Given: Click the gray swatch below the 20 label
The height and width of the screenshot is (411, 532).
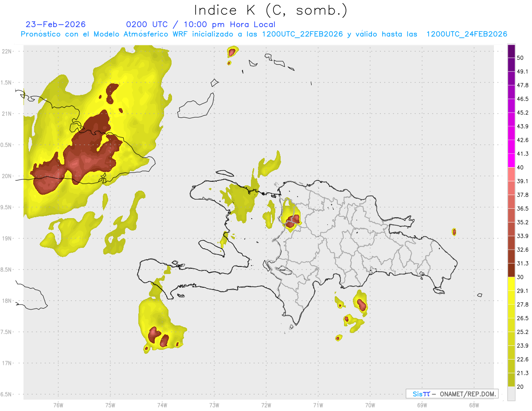Looking at the screenshot, I should click(511, 394).
